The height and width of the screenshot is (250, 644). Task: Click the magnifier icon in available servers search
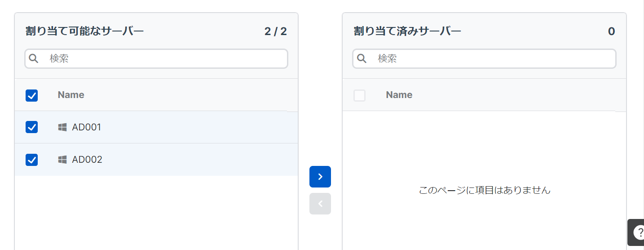click(x=34, y=58)
